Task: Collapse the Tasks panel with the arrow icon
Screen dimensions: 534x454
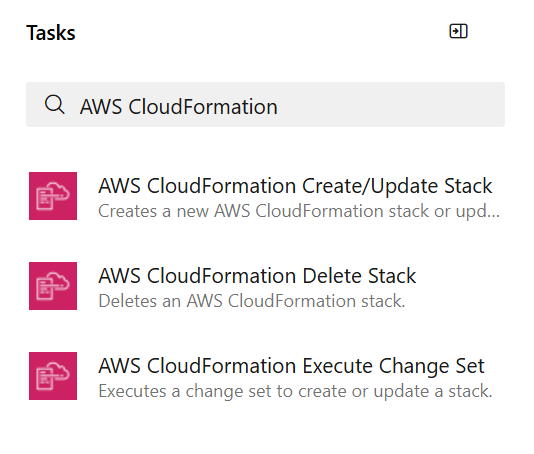Action: pos(458,31)
